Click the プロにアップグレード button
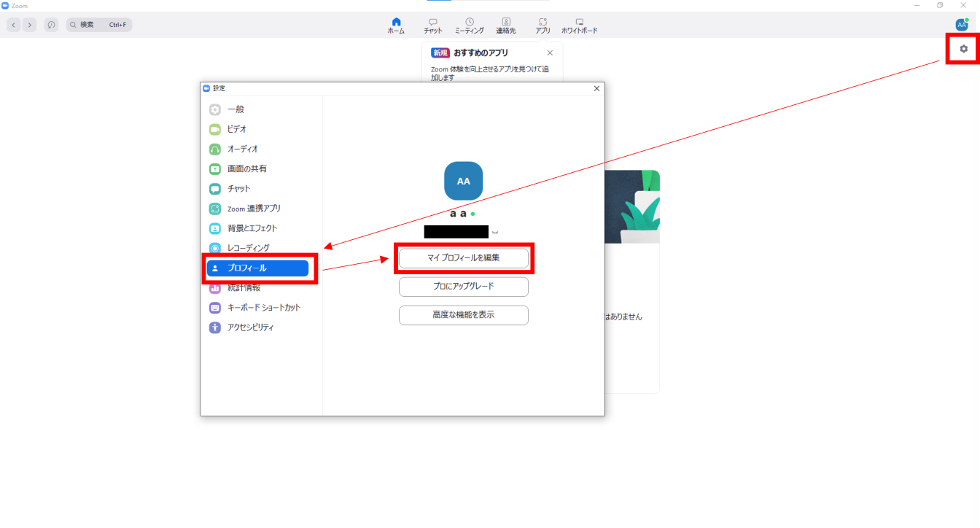980x528 pixels. click(x=464, y=287)
